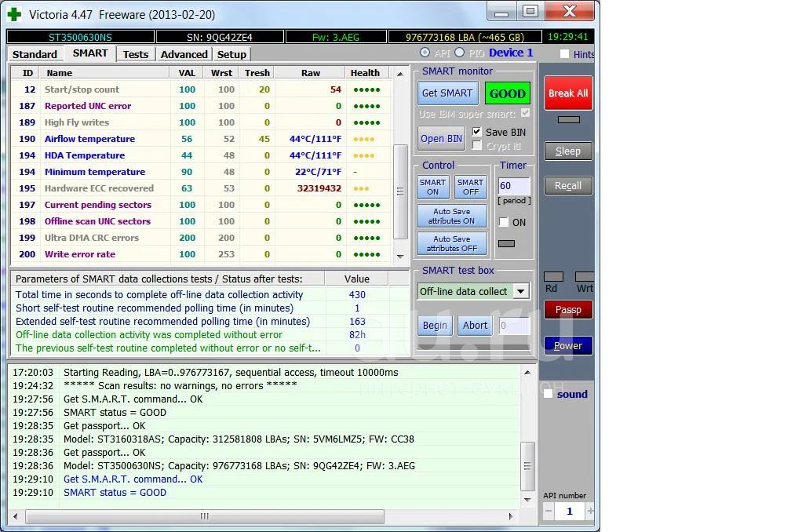
Task: Switch to the Standard tab
Action: (x=35, y=54)
